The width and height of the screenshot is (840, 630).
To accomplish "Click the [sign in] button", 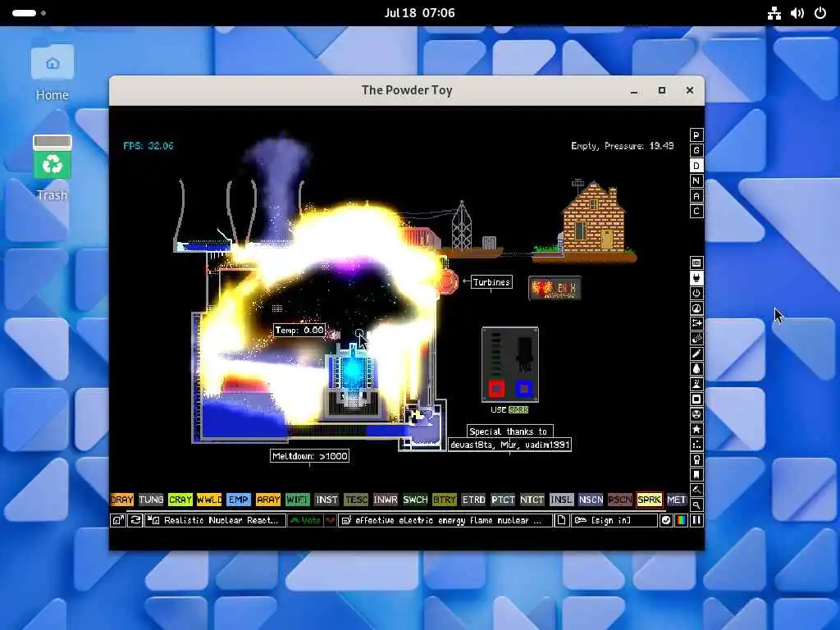I will [614, 520].
